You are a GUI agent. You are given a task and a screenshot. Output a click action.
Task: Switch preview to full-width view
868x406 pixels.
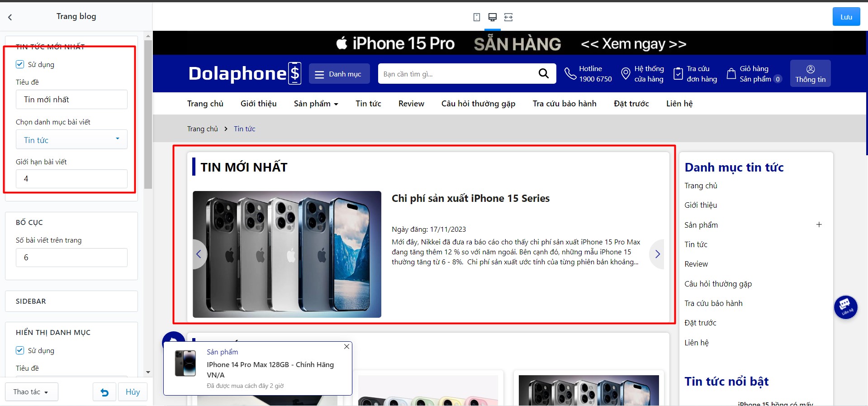(x=508, y=17)
